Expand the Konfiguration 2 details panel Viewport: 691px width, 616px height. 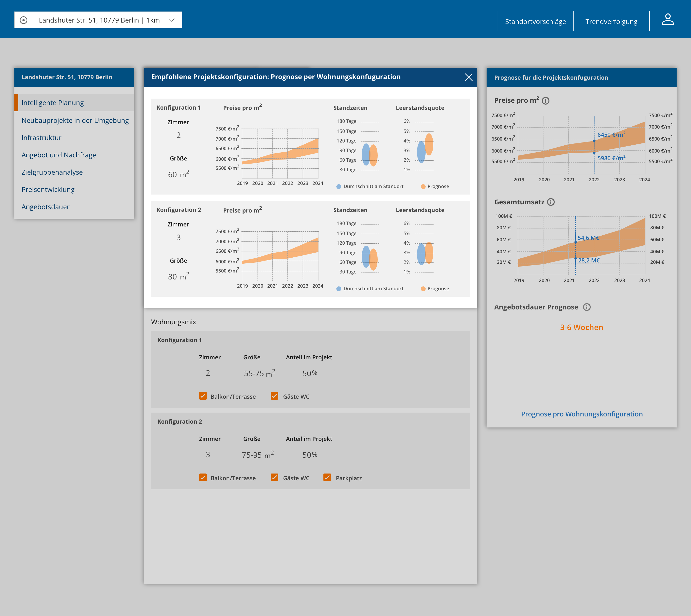180,421
